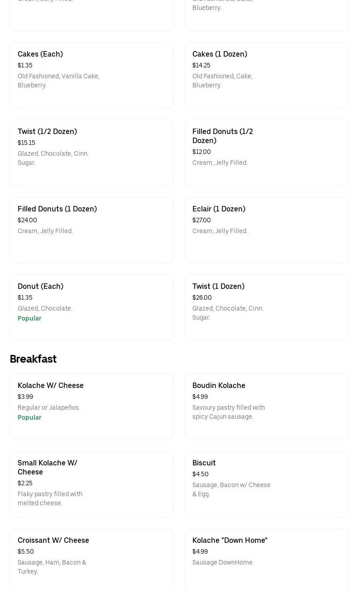
Task: Select the Cakes (Each) menu item
Action: click(91, 75)
